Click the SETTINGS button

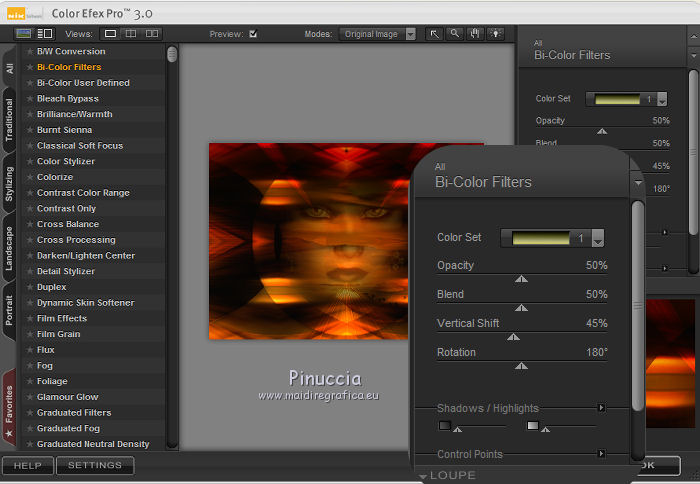(x=95, y=465)
